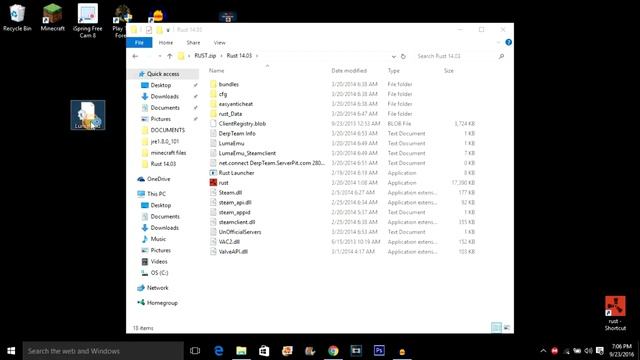Launch Microsoft Edge from taskbar
The image size is (640, 360).
pyautogui.click(x=219, y=351)
